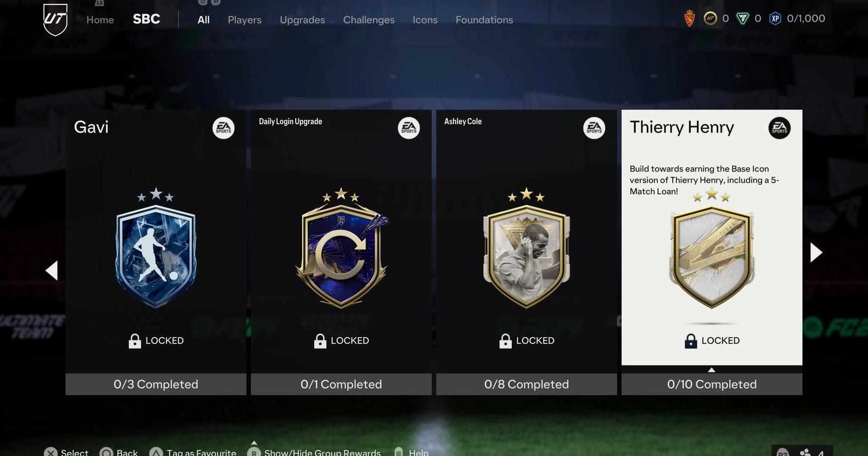The image size is (868, 456).
Task: Click the UT coins balance icon
Action: 710,18
